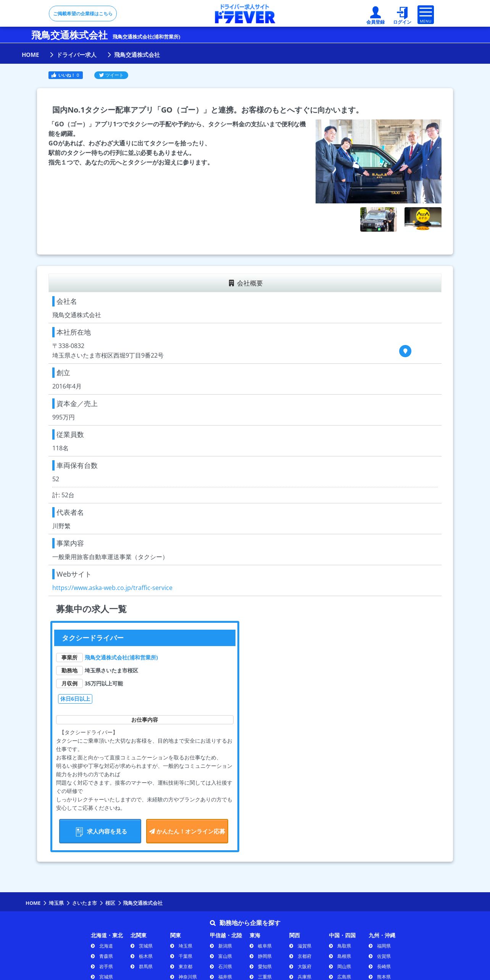Click the 佐賀県 prefecture link
Viewport: 490px width, 980px height.
tap(384, 956)
